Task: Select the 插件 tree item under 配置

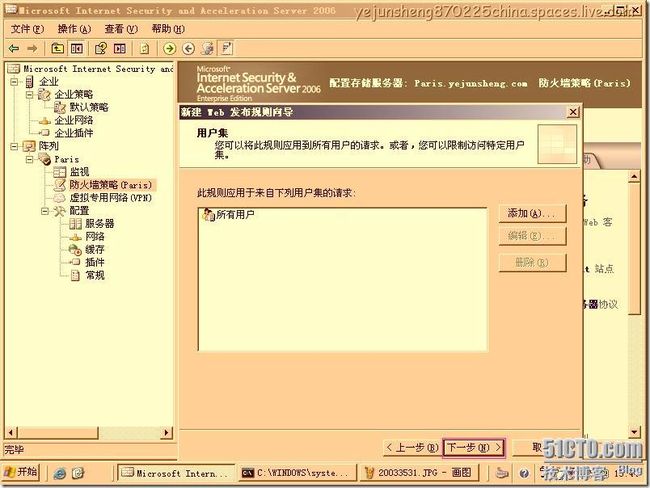Action: pos(95,262)
